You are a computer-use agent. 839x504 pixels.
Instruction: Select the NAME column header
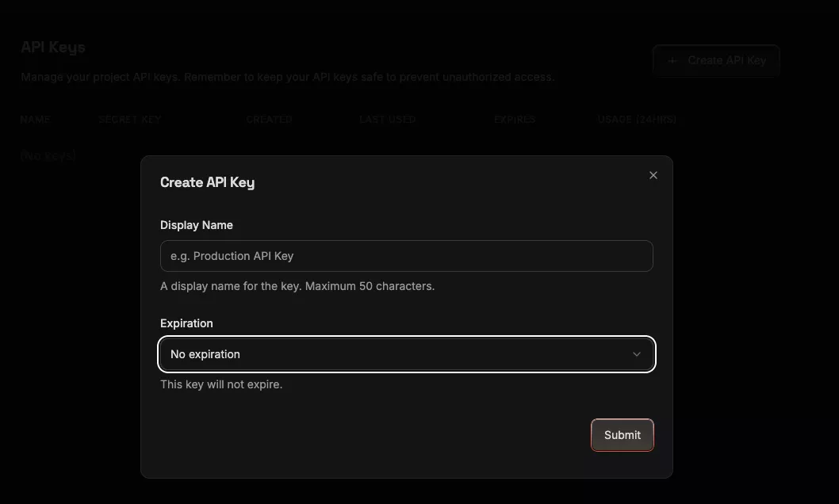point(36,120)
